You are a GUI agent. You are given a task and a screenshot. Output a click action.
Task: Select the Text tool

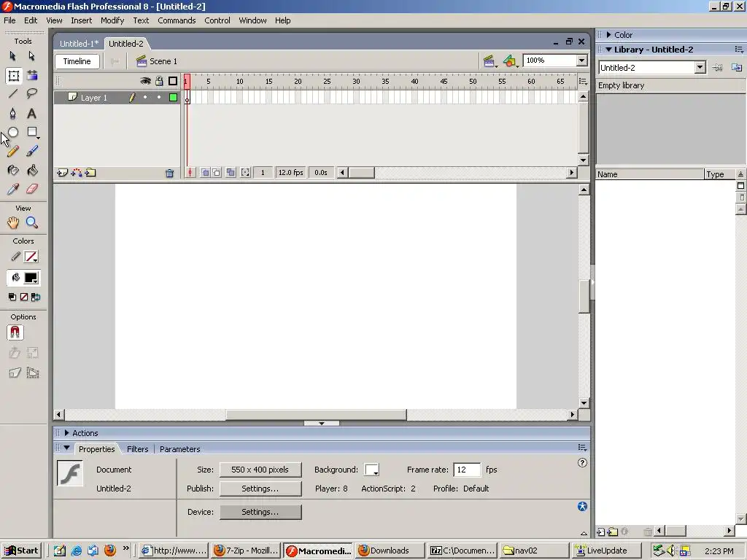(x=32, y=113)
